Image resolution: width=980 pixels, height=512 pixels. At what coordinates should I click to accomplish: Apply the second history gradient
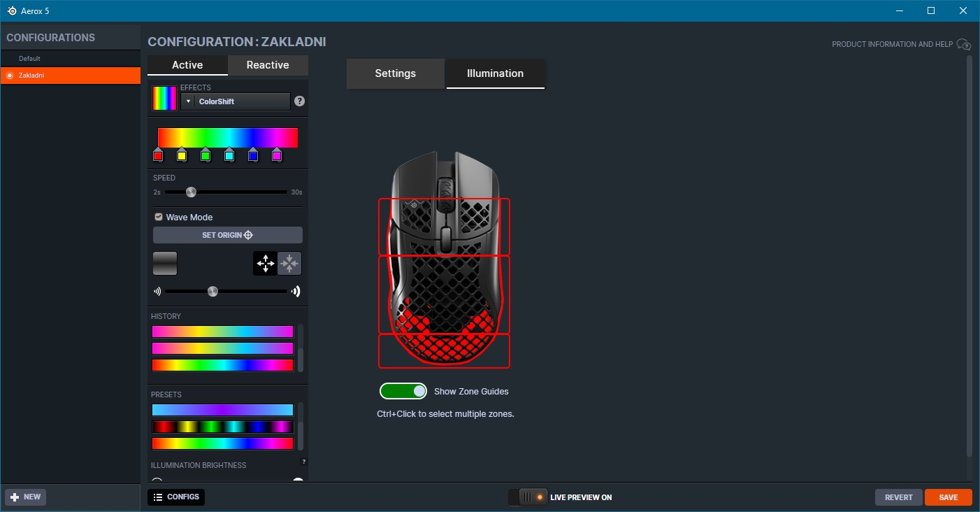tap(222, 348)
